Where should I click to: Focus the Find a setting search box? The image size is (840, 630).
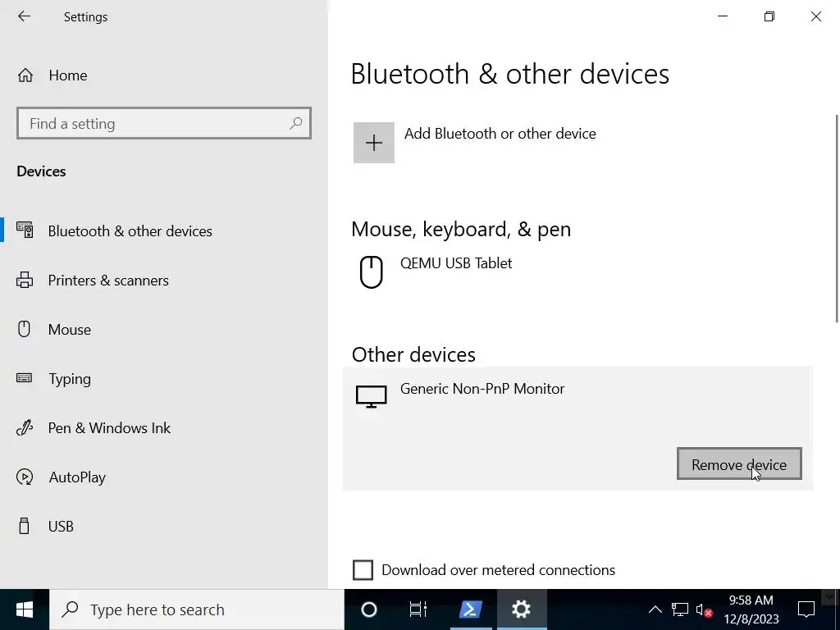(164, 124)
